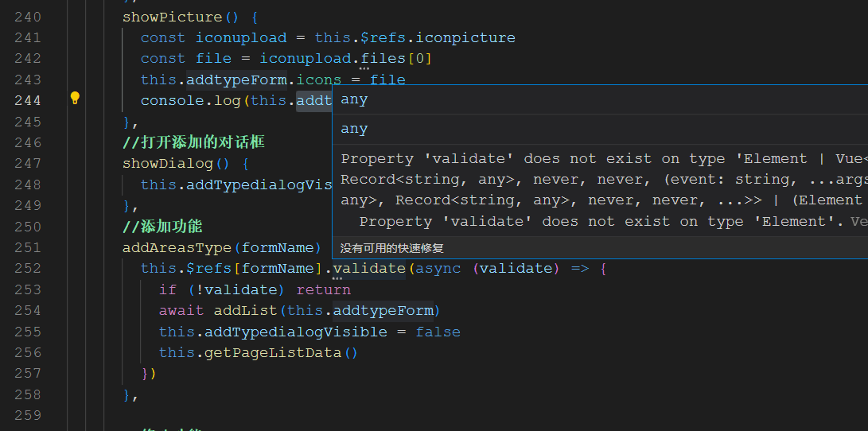This screenshot has height=431, width=868.
Task: Click addTypedialogVis on line 248
Action: point(259,184)
